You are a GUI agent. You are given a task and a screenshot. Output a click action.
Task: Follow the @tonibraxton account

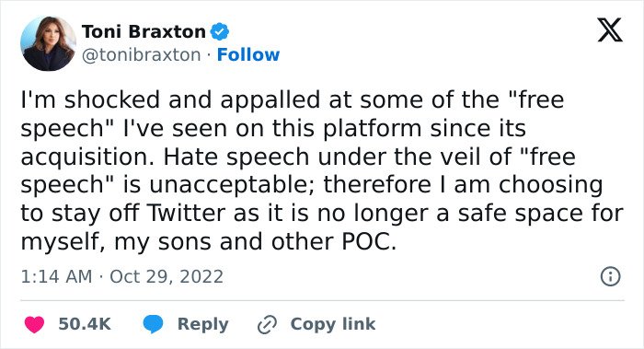248,54
